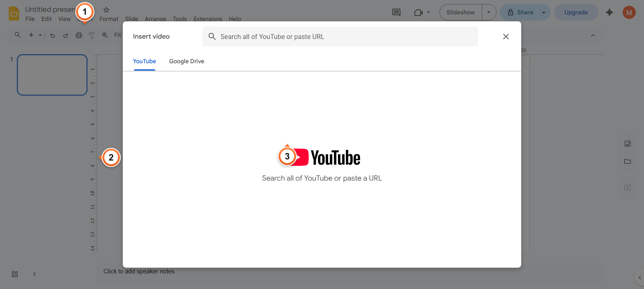The height and width of the screenshot is (289, 644).
Task: Open the Arrange menu
Action: click(155, 19)
